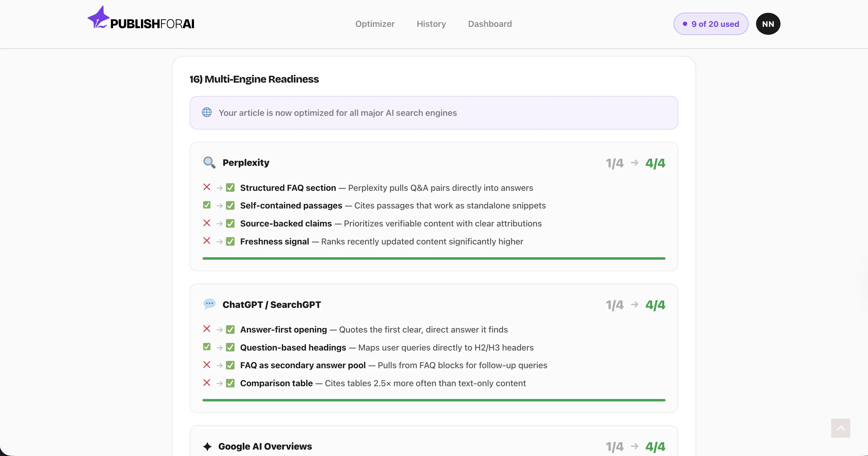Click left checkbox of Question-based headings row
Screen dimensions: 868x456
tap(206, 347)
